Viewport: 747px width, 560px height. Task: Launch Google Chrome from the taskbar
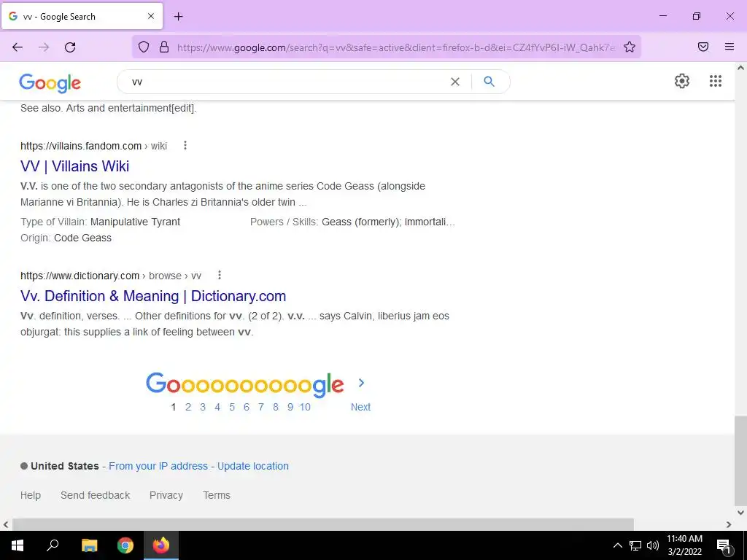[125, 545]
